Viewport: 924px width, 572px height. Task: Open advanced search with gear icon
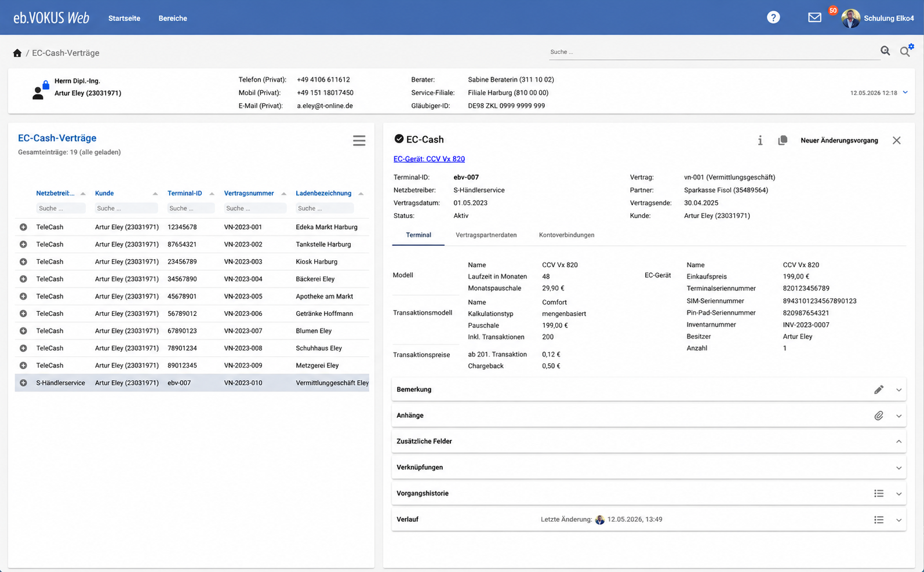(x=906, y=51)
